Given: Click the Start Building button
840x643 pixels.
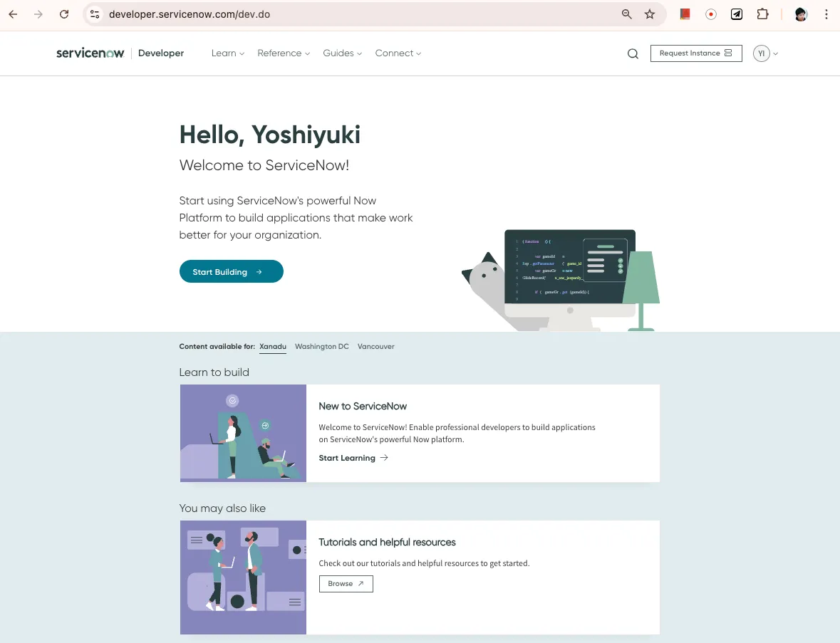Looking at the screenshot, I should coord(231,271).
